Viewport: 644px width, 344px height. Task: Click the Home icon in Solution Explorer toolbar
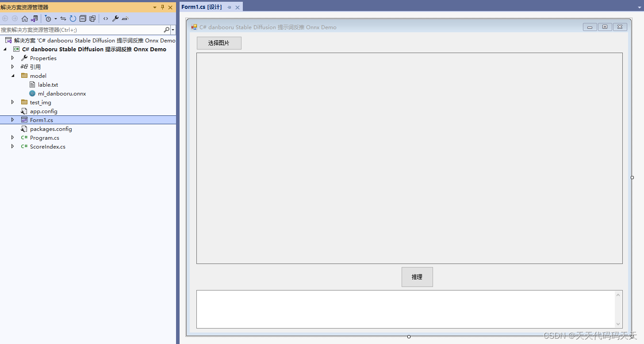tap(25, 19)
